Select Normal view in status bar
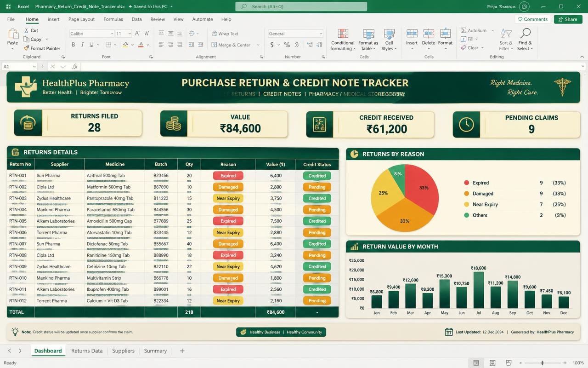Viewport: 588px width, 368px height. coord(476,363)
